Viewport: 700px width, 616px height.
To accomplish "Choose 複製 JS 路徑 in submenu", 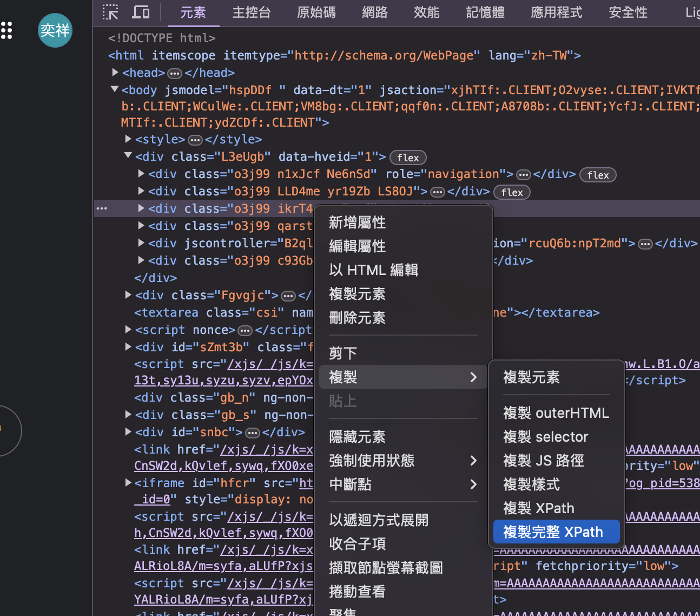I will tap(557, 461).
